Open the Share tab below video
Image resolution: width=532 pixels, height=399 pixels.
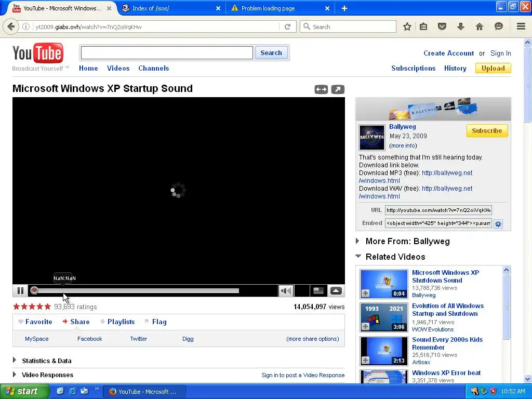[x=76, y=322]
